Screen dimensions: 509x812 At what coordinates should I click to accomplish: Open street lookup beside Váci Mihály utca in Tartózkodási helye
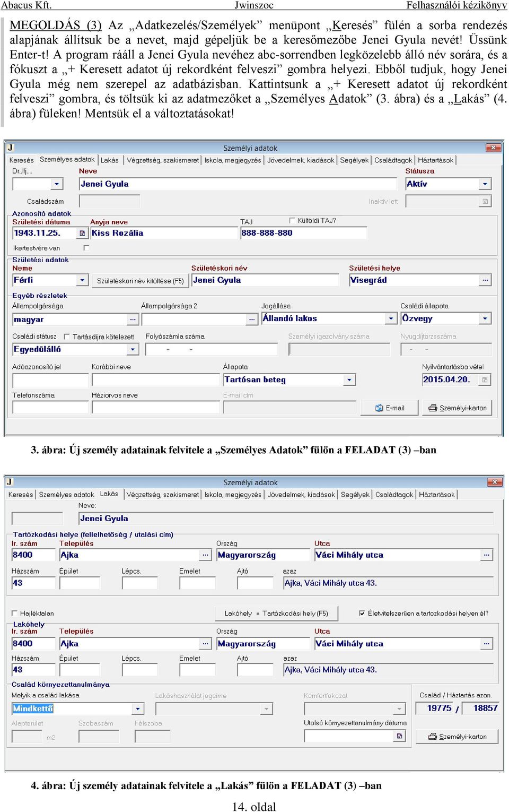tap(487, 555)
